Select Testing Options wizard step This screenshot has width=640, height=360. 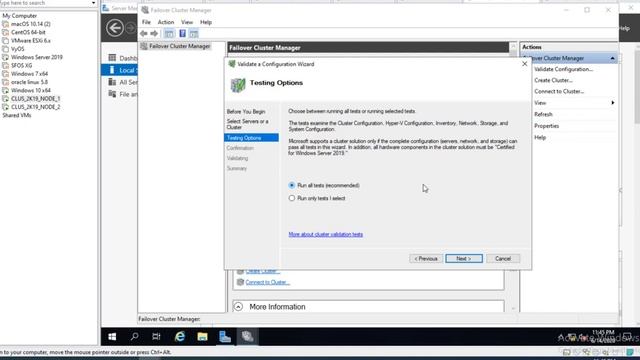coord(251,138)
